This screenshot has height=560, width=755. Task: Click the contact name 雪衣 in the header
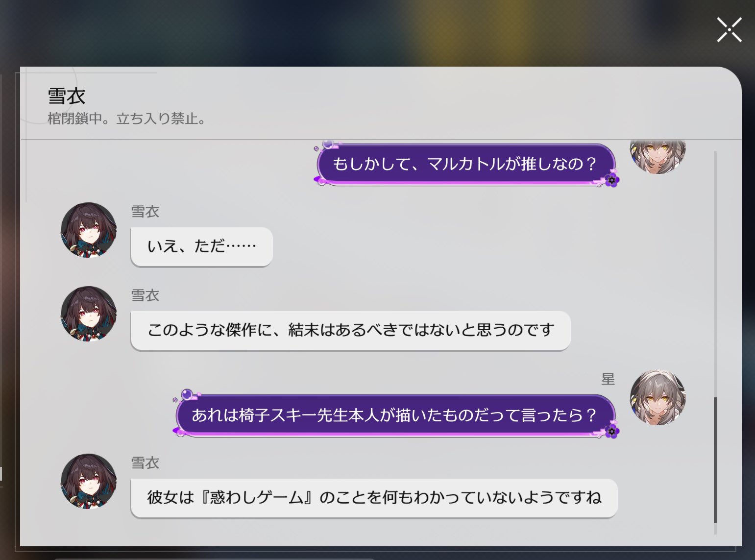click(67, 96)
